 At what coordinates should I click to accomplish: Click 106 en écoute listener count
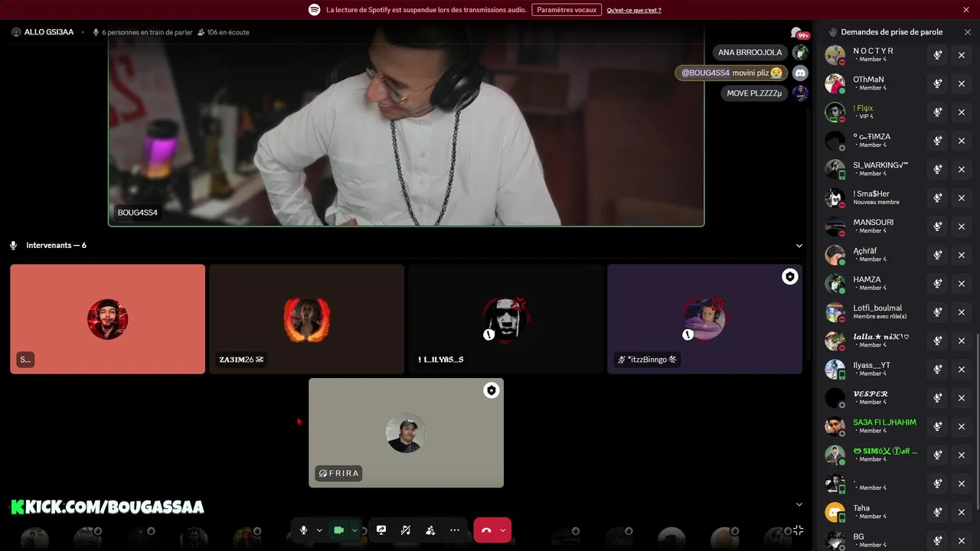click(223, 32)
